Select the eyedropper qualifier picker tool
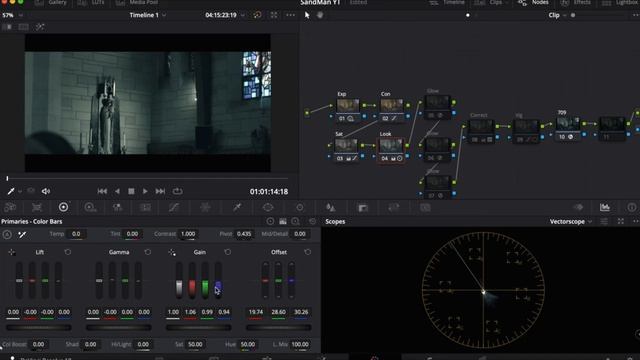 coord(11,191)
